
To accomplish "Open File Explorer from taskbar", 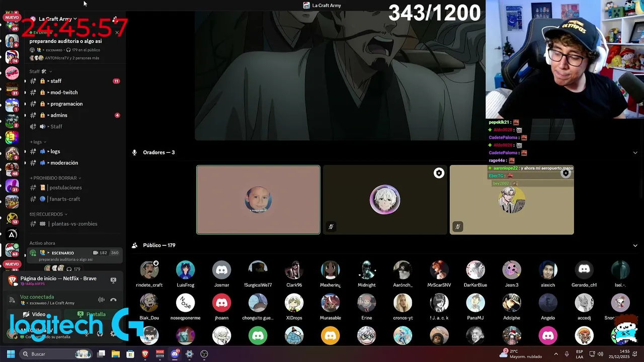I will tap(115, 354).
